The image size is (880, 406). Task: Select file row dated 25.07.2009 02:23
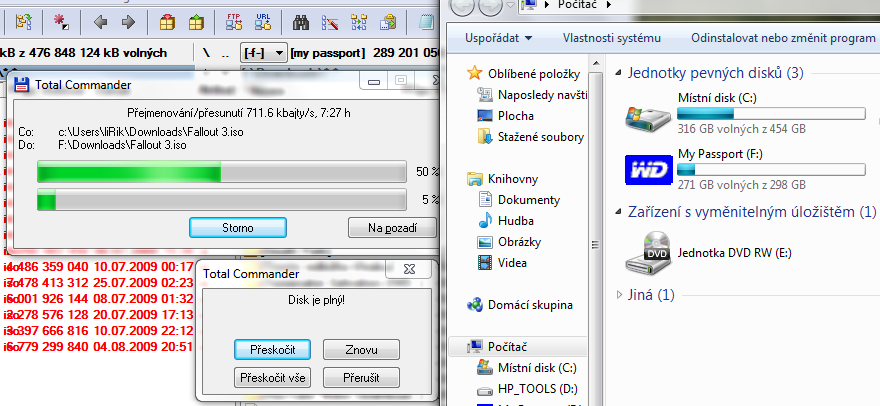[x=98, y=282]
